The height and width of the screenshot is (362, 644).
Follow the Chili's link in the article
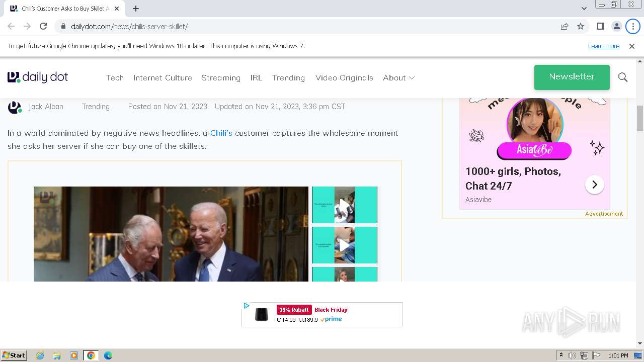click(221, 133)
